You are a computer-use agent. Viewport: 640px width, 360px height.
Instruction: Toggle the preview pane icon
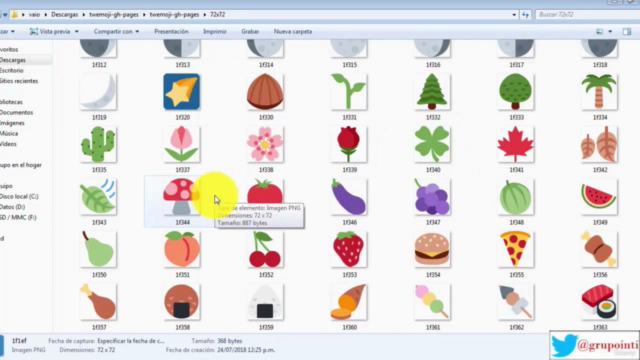627,31
